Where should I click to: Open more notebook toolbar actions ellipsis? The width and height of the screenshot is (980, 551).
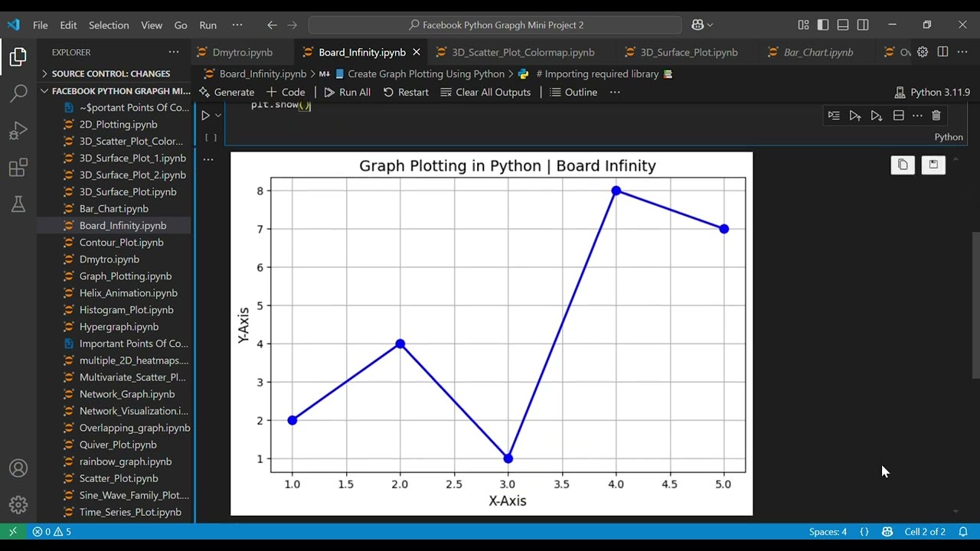[x=615, y=92]
